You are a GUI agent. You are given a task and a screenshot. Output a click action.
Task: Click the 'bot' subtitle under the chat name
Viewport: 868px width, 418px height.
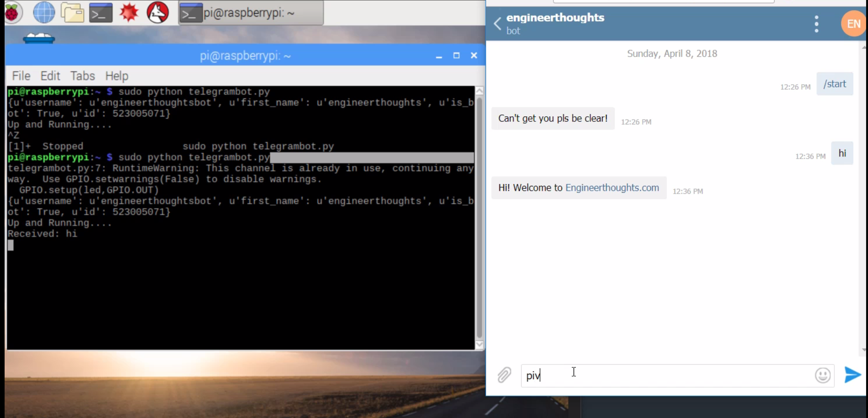click(x=513, y=31)
